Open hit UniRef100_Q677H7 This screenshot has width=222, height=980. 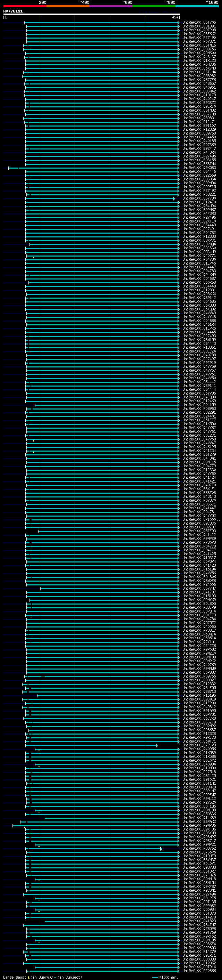(x=199, y=588)
